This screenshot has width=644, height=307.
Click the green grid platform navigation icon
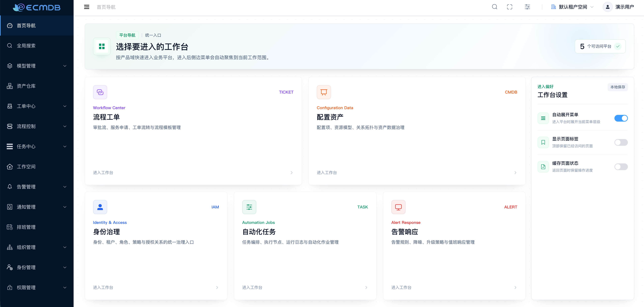coord(102,46)
